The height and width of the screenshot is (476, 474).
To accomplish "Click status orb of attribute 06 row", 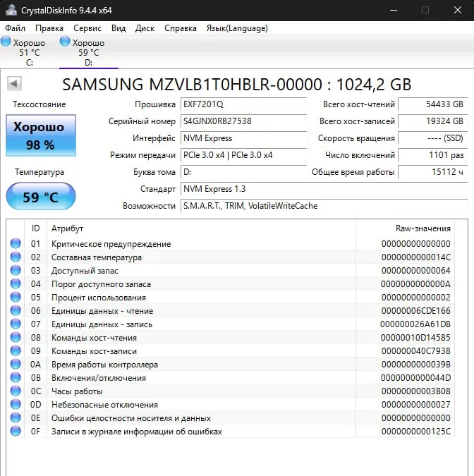I will (16, 310).
